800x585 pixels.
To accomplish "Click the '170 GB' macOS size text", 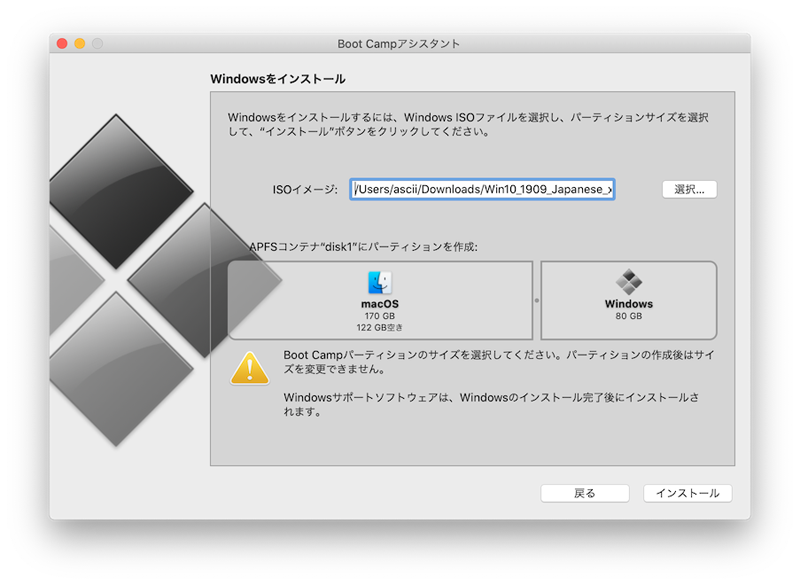I will point(380,316).
